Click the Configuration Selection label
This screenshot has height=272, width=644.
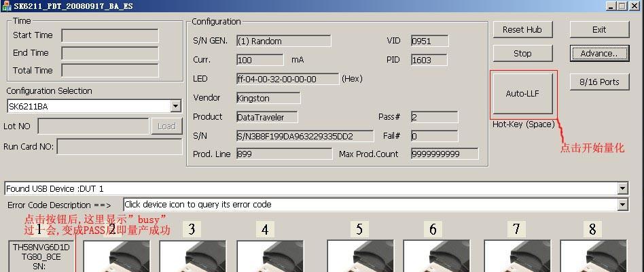tap(50, 91)
